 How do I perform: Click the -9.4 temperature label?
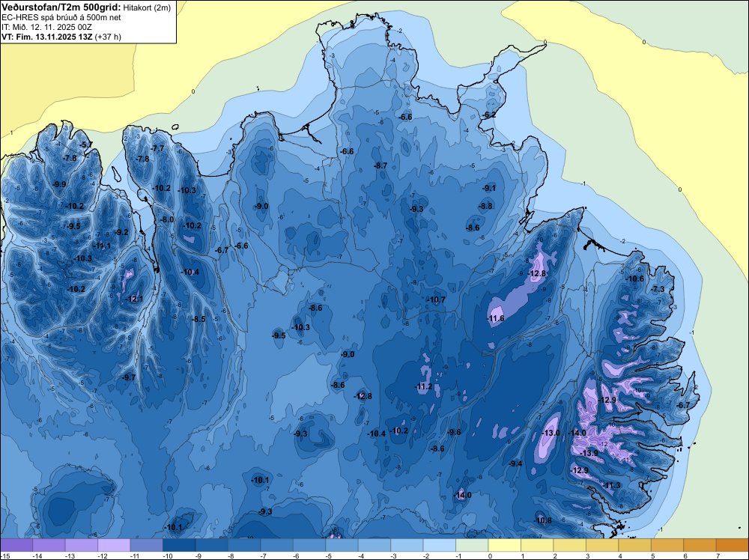click(x=515, y=463)
